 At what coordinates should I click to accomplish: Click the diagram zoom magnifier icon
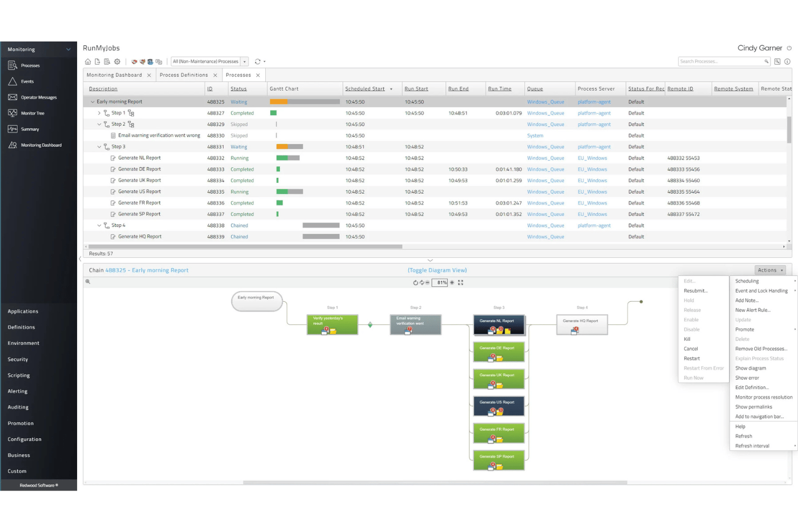[x=88, y=282]
